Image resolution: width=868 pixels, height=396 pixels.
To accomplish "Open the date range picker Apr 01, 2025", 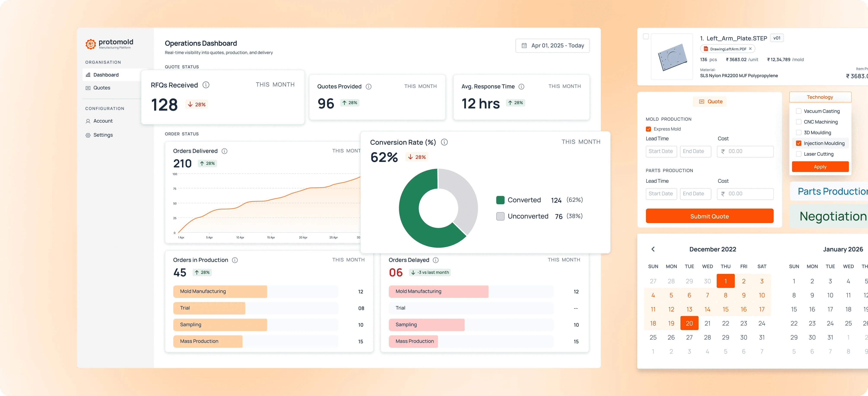I will pos(552,45).
